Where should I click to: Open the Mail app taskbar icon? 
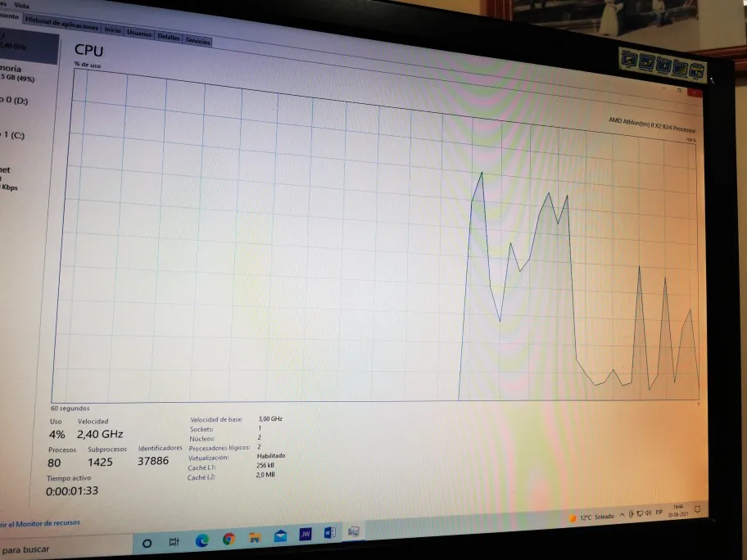point(281,535)
